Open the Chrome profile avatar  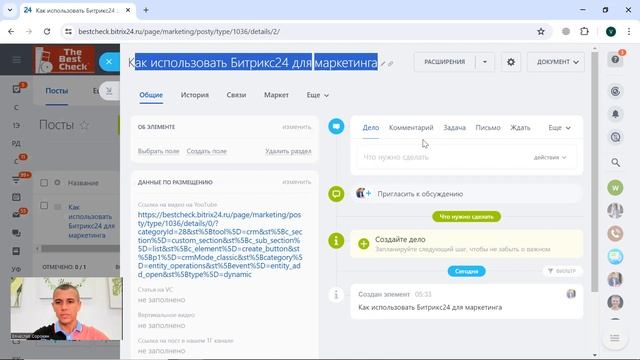pos(611,31)
